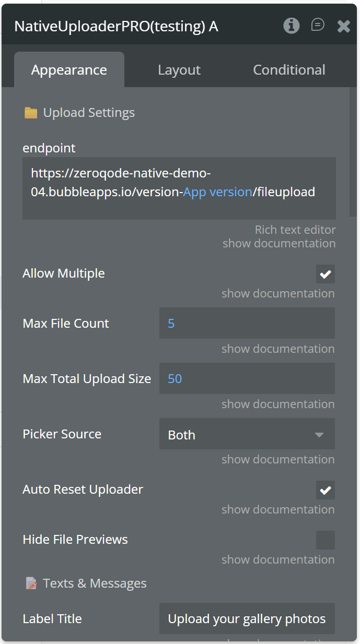Toggle the Allow Multiple checkbox
Viewport: 360px width, 644px height.
click(325, 274)
